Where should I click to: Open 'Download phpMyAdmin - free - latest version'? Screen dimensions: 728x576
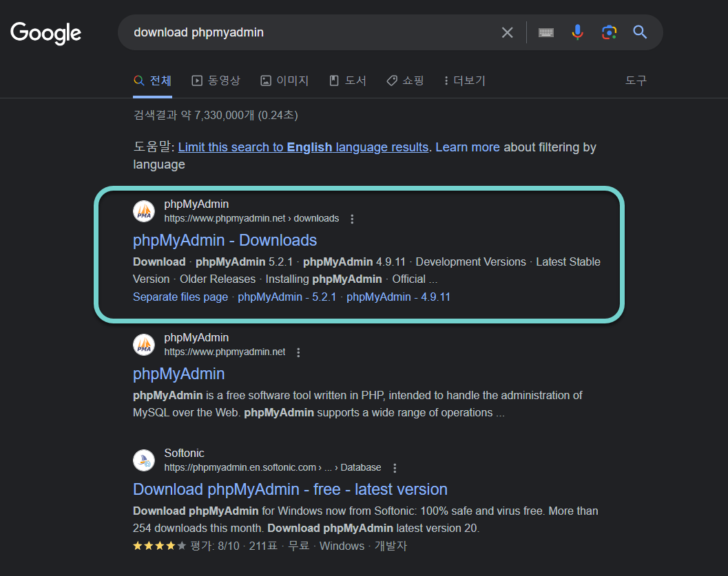tap(290, 489)
